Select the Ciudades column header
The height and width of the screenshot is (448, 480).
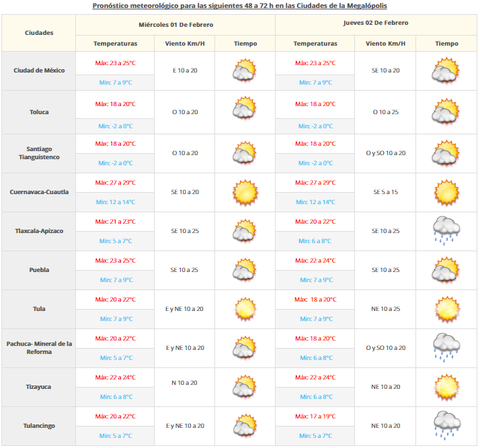pyautogui.click(x=39, y=33)
